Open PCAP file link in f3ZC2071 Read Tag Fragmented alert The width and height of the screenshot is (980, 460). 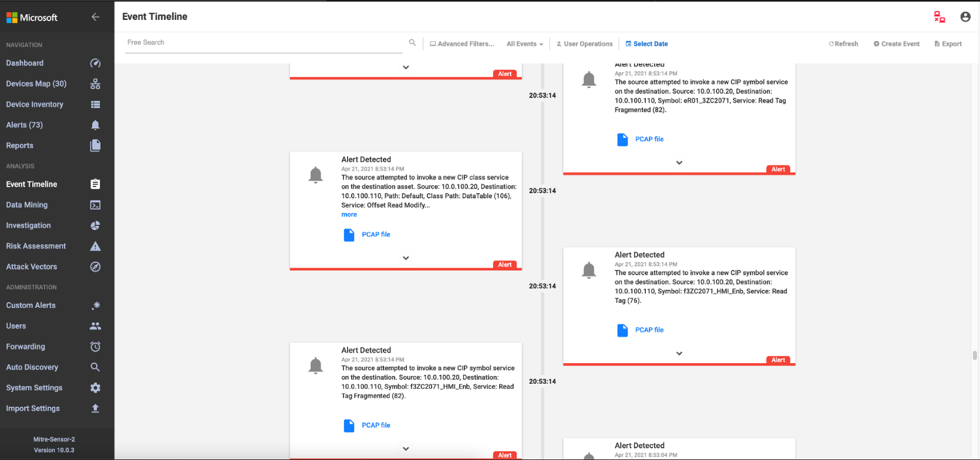click(x=376, y=425)
